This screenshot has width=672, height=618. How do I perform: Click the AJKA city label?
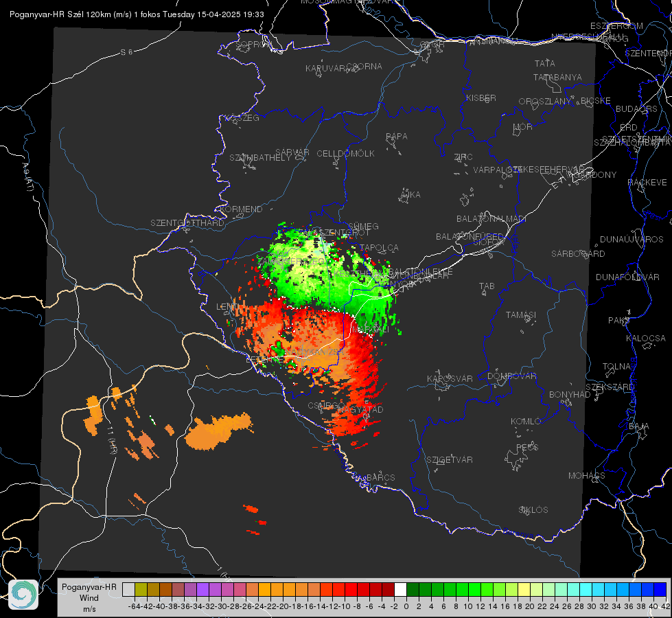pyautogui.click(x=410, y=195)
